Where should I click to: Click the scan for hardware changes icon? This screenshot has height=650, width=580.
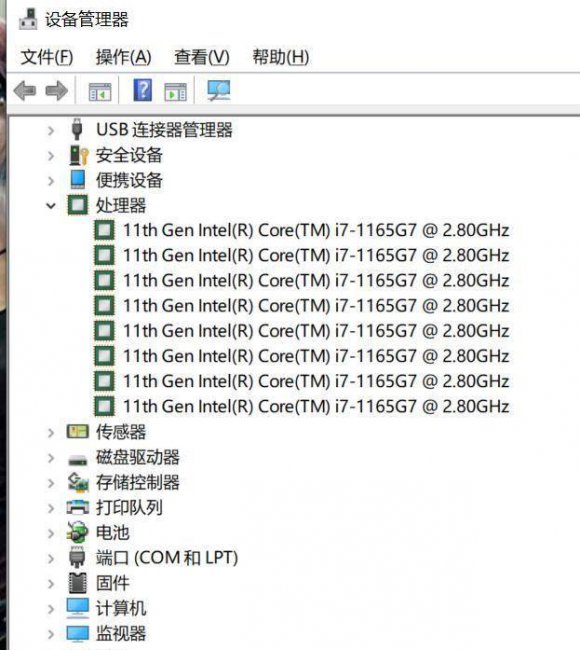pos(218,90)
